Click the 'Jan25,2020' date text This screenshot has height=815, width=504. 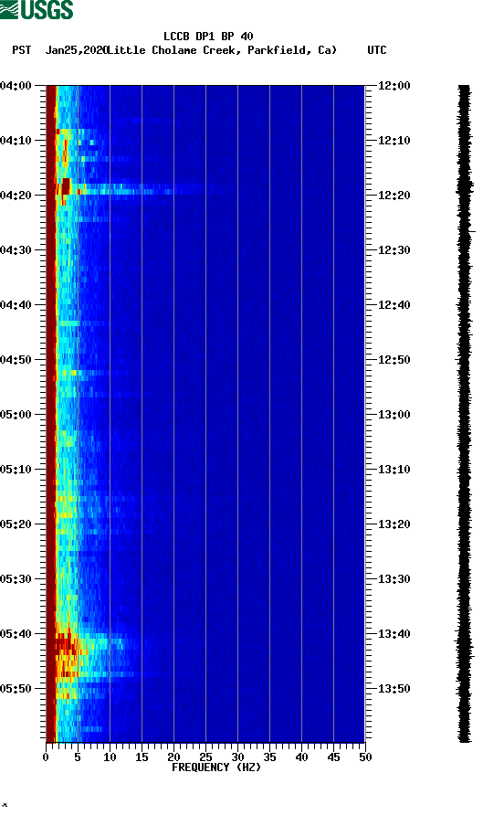pyautogui.click(x=76, y=50)
